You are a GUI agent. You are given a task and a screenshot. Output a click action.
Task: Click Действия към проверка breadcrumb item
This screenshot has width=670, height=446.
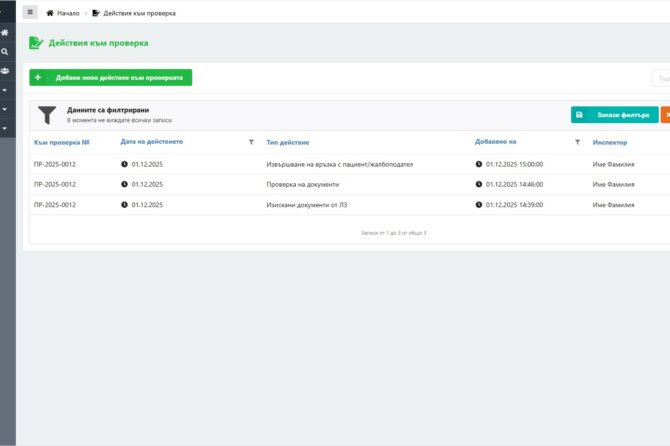click(133, 13)
